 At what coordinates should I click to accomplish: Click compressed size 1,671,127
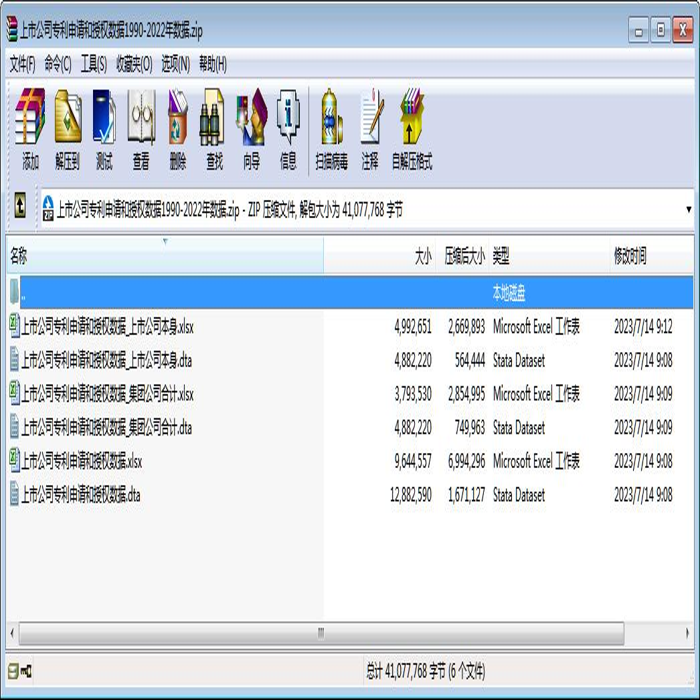click(x=467, y=495)
